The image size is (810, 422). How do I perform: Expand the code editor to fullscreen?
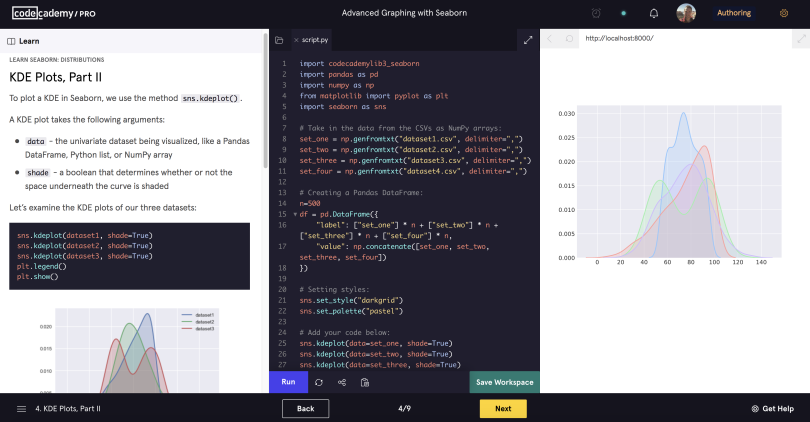click(x=528, y=40)
